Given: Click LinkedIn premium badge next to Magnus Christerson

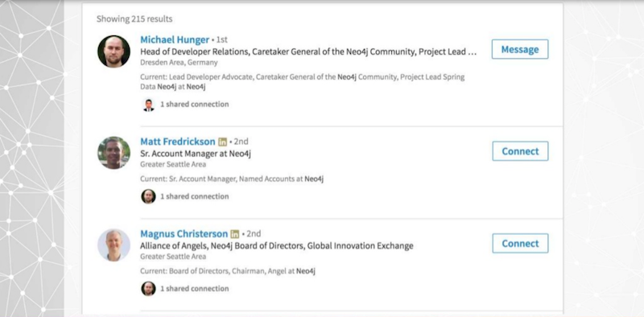Looking at the screenshot, I should 234,234.
